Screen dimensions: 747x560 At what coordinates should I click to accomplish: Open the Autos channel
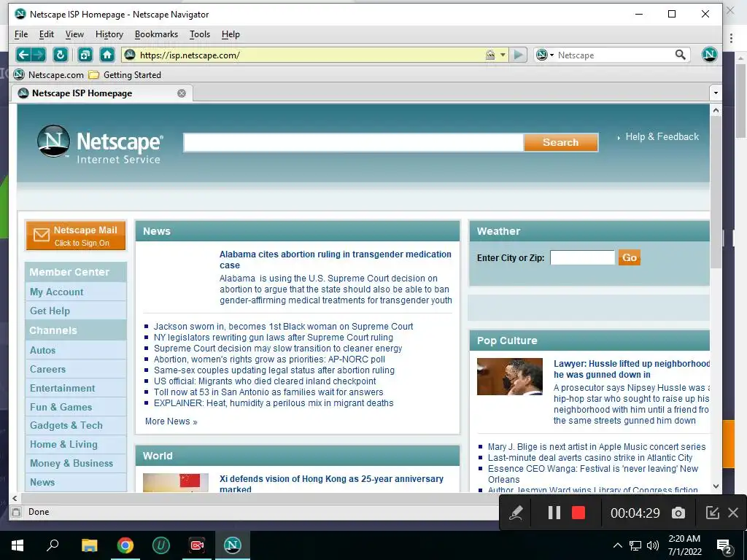(42, 350)
